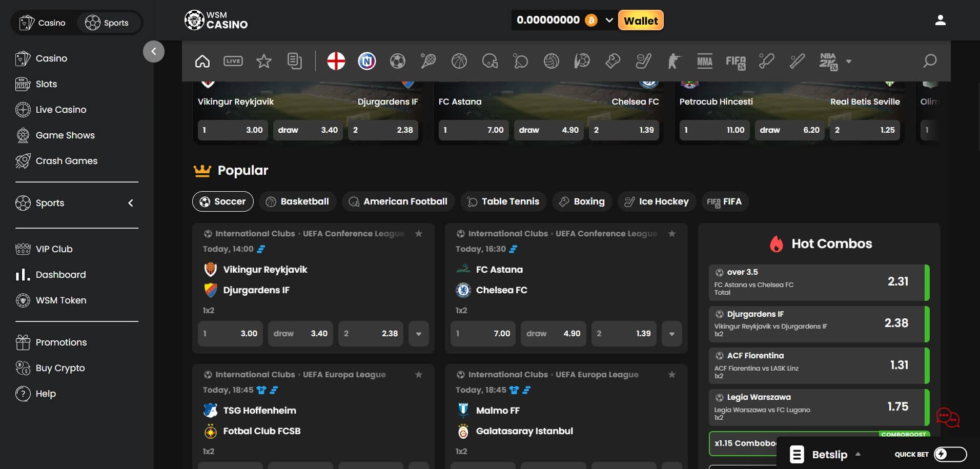Choose boxing glove icon in toolbar

[x=613, y=61]
